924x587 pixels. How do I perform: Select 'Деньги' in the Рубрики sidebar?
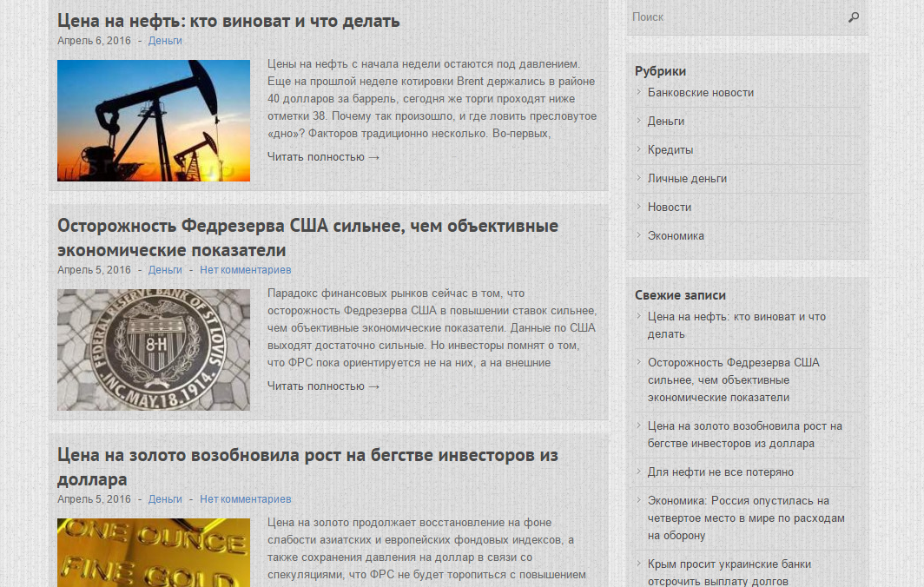click(666, 122)
